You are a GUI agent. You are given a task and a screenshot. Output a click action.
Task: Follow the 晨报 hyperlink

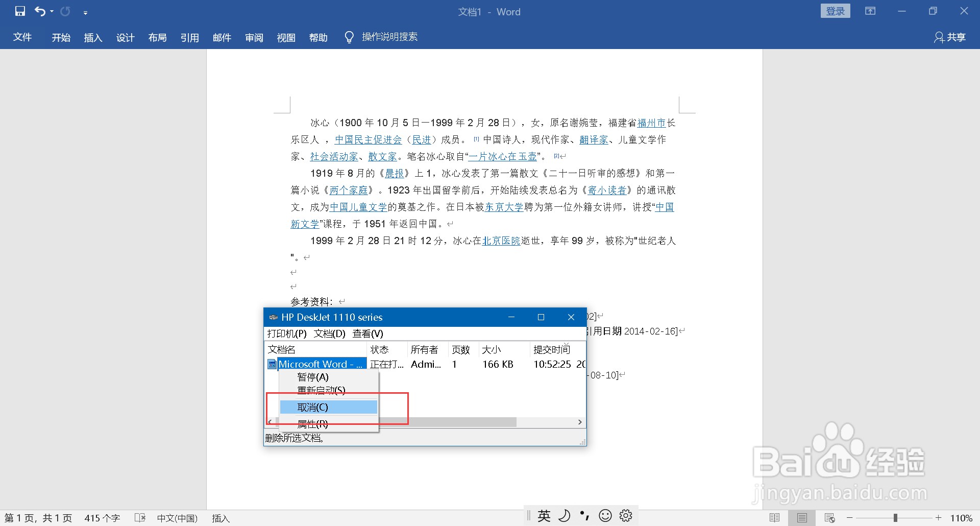point(395,174)
